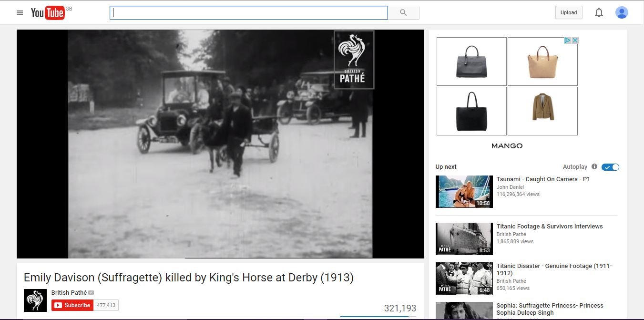Viewport: 644px width, 320px height.
Task: Click the beige tote bag ad image
Action: click(x=542, y=62)
